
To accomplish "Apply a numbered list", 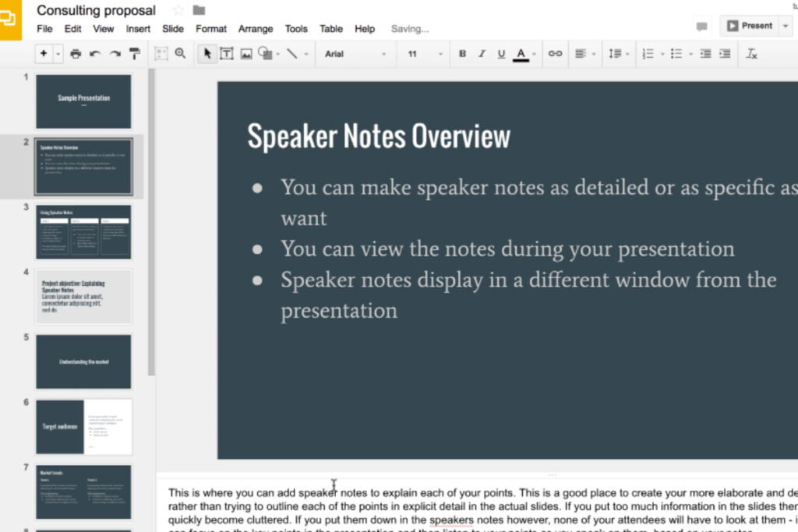I will [x=648, y=54].
